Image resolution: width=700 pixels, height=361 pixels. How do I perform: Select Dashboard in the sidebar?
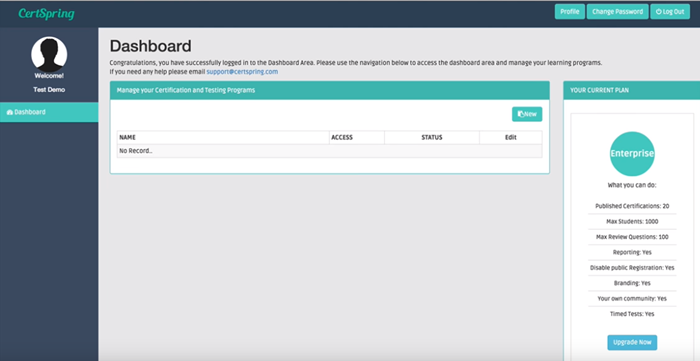point(49,112)
